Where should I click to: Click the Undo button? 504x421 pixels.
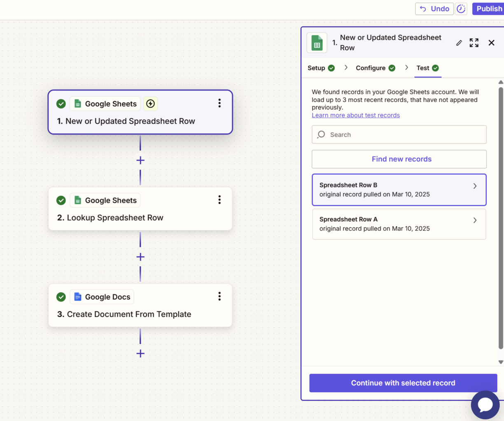pos(434,9)
